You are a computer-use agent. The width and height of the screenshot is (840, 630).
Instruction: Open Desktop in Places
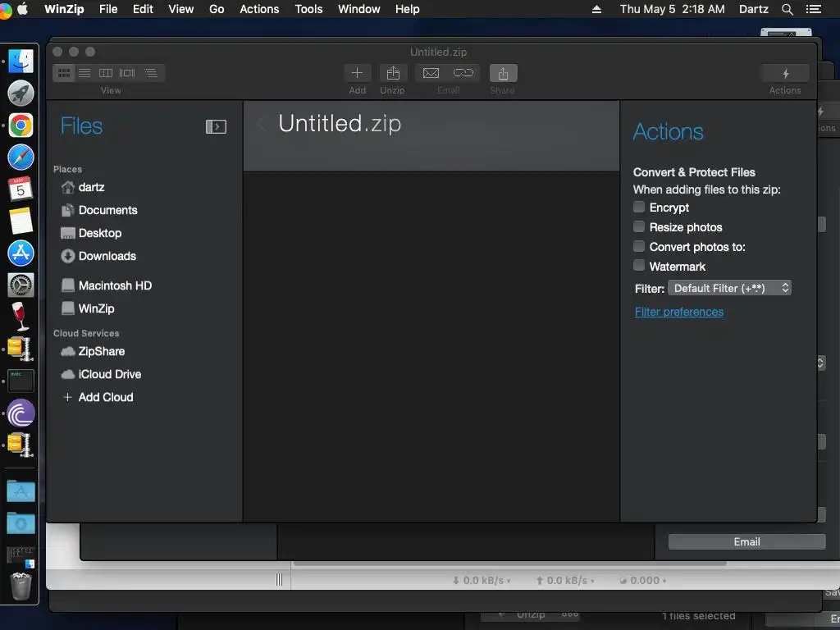point(99,233)
